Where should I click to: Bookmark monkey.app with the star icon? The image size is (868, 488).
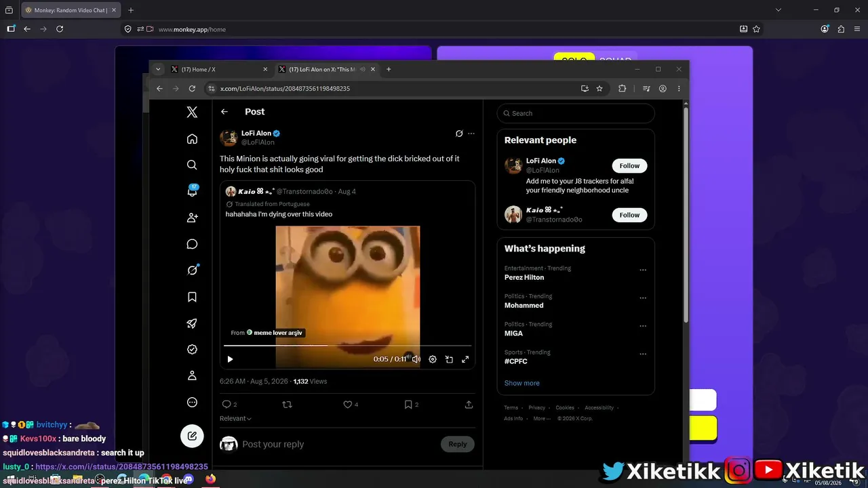[x=756, y=29]
